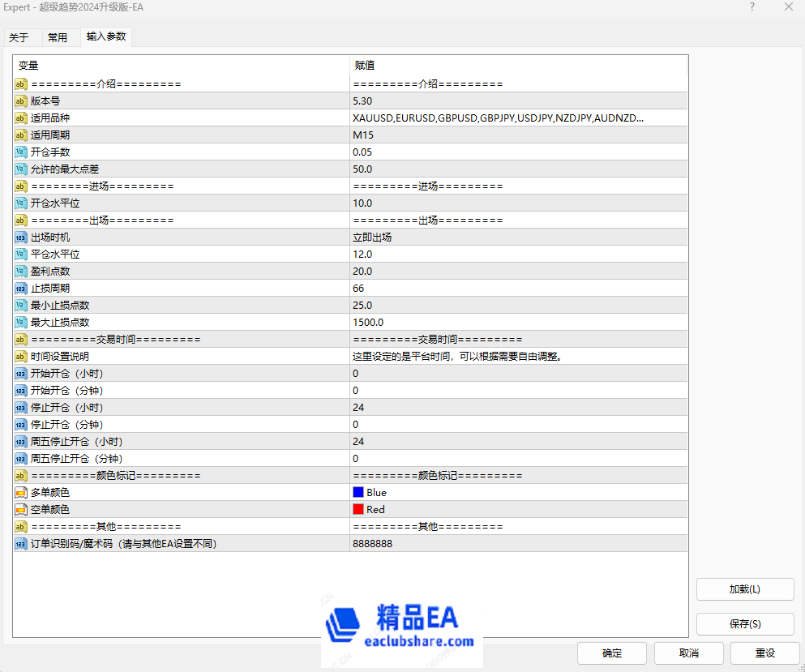
Task: Click the red swatch for 空单颜色
Action: [358, 509]
